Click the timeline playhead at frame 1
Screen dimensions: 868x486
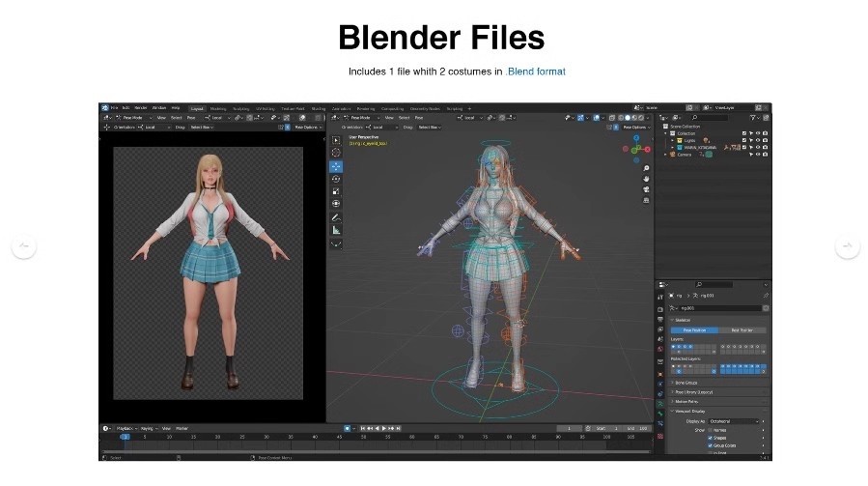point(126,437)
